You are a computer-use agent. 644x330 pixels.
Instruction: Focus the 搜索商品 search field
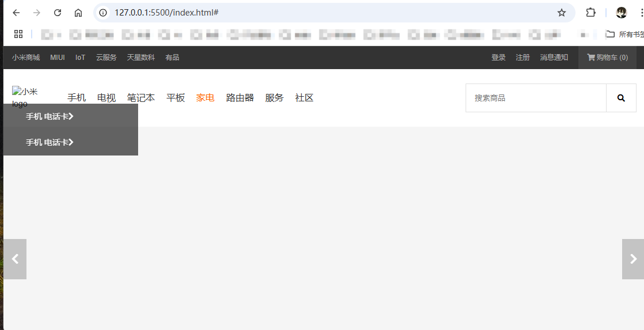[536, 98]
